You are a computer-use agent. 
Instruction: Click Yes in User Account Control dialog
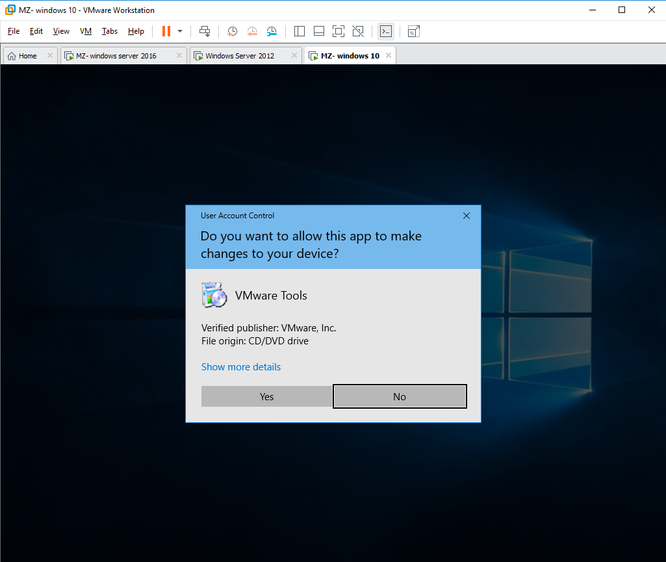pyautogui.click(x=266, y=396)
